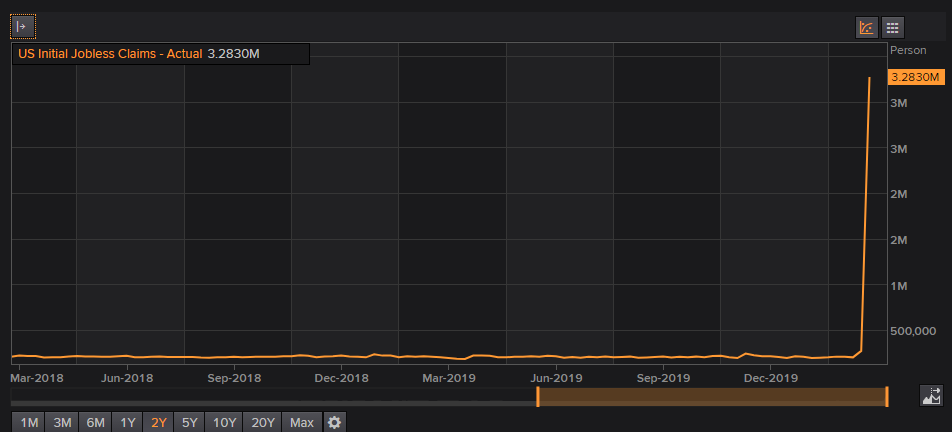Click the Sep-2018 x-axis label

tap(234, 378)
